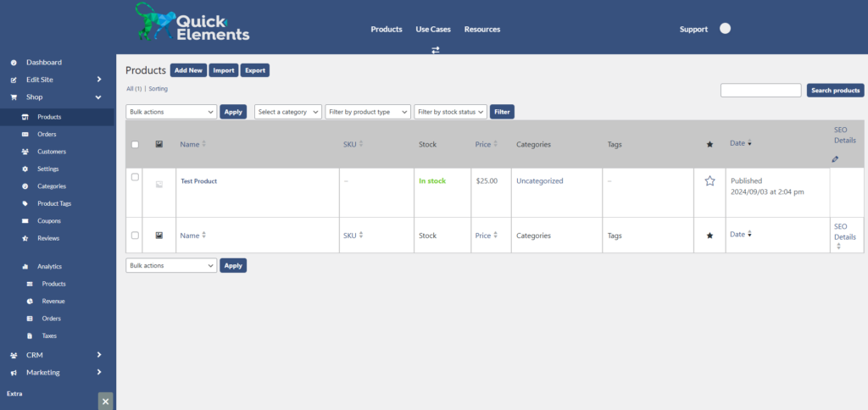
Task: Toggle featured star for Test Product
Action: [709, 181]
